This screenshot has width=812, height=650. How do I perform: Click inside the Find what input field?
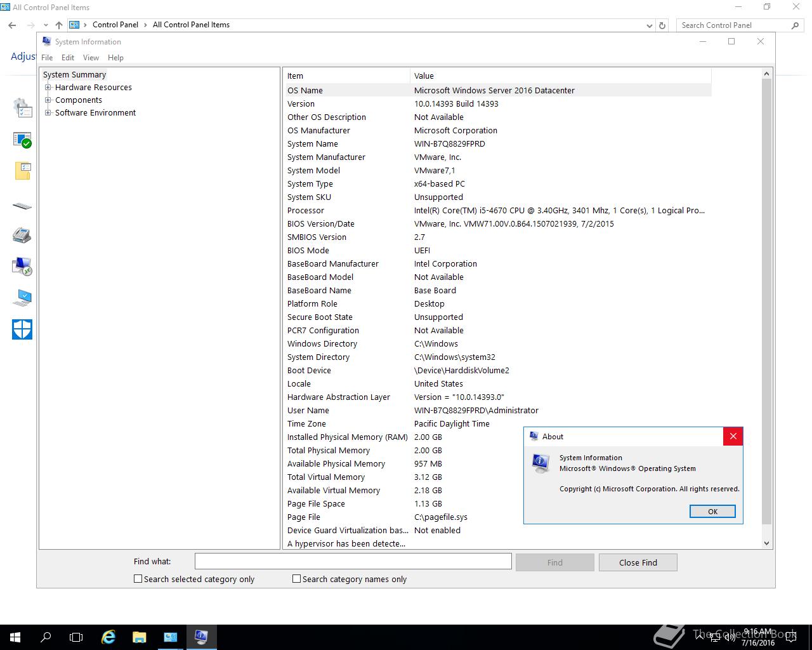353,561
